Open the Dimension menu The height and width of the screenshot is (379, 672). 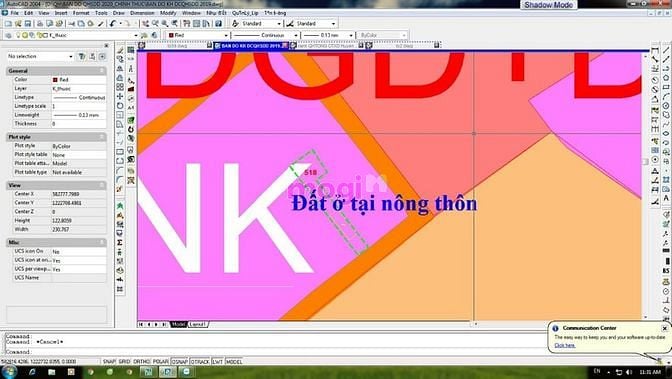[x=142, y=13]
